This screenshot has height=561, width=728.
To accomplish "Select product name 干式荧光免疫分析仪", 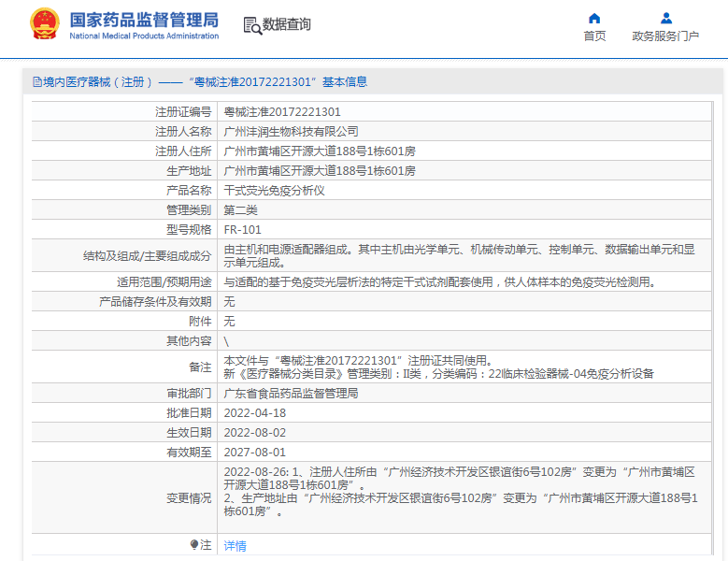I will (x=275, y=191).
